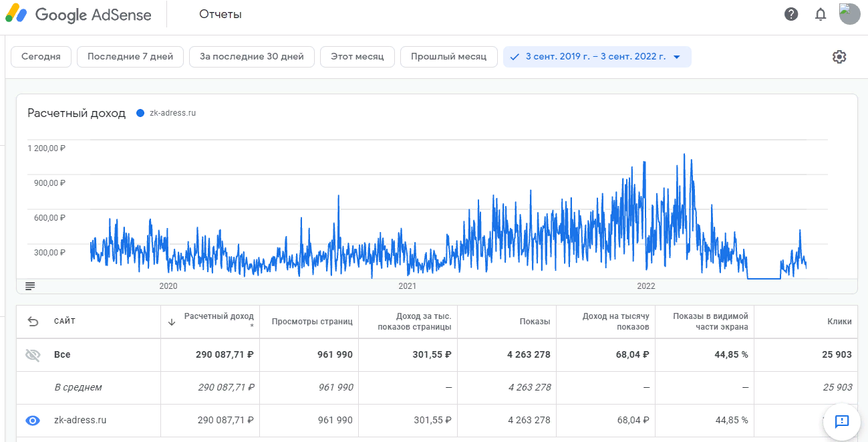
Task: Click the 2022 year label on chart
Action: click(x=646, y=286)
